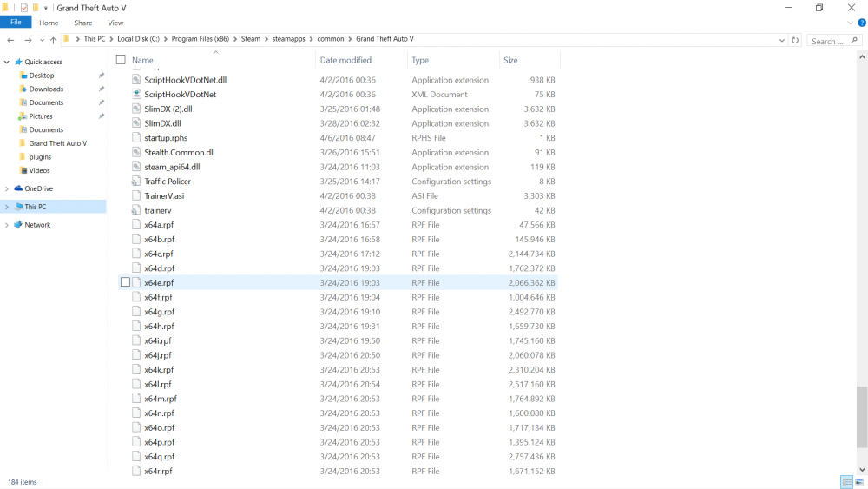Click the x64a.rpf file icon

(136, 225)
